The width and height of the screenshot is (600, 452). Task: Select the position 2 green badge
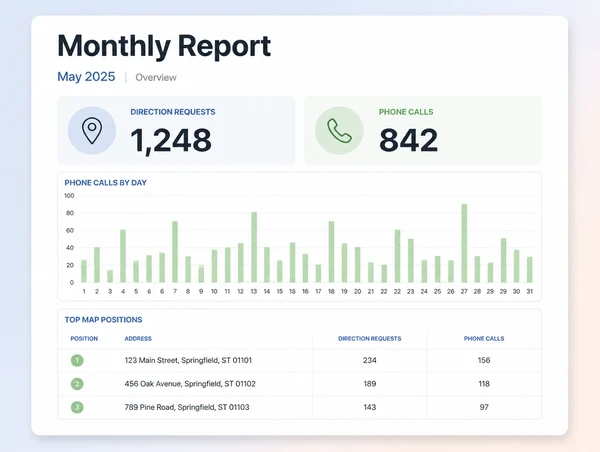tap(77, 384)
